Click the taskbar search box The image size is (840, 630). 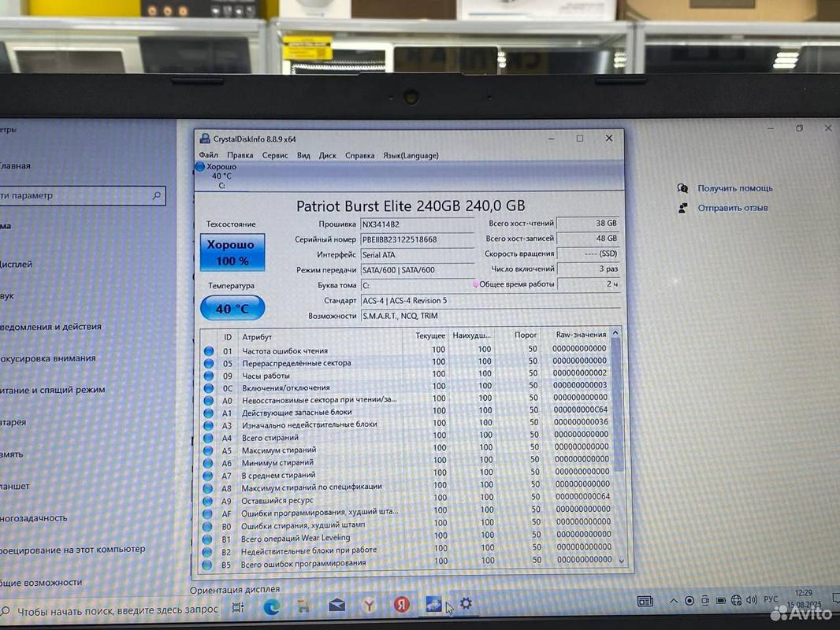tap(110, 610)
